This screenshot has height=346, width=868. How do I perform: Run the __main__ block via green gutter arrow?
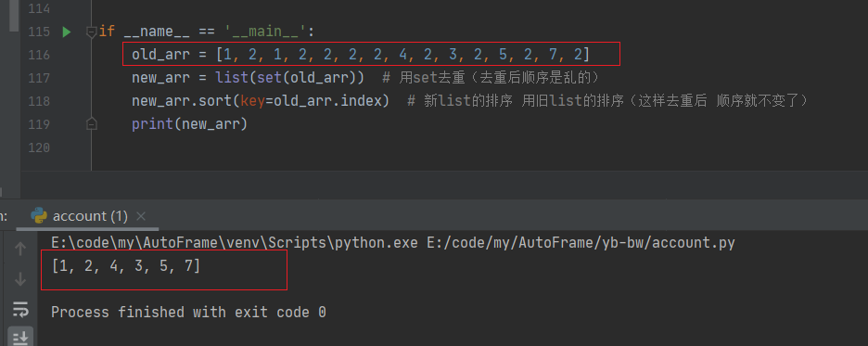(67, 32)
